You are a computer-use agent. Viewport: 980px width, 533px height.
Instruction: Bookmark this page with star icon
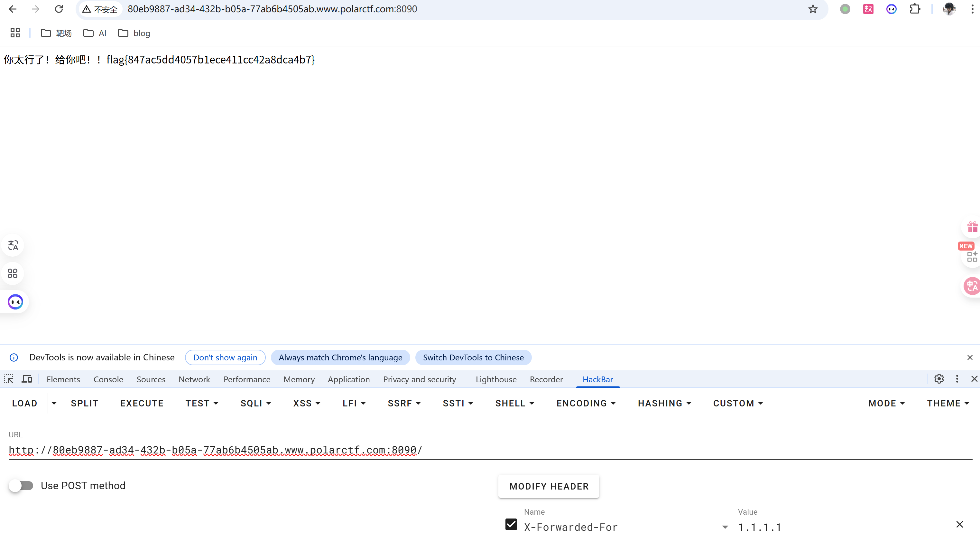[813, 9]
